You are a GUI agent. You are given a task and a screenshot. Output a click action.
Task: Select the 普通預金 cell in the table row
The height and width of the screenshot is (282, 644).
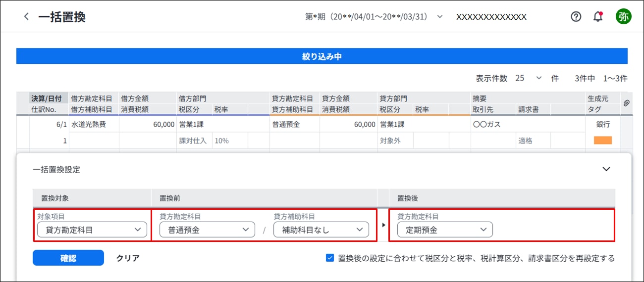pyautogui.click(x=295, y=124)
